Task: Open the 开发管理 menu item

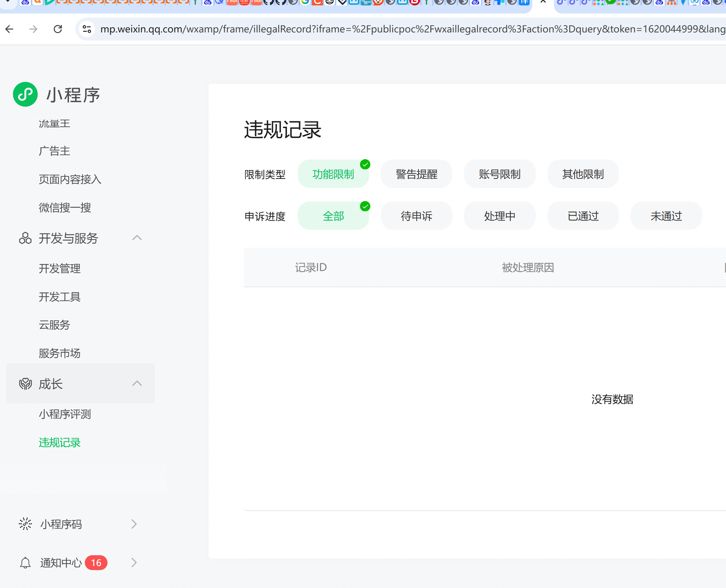Action: point(59,269)
